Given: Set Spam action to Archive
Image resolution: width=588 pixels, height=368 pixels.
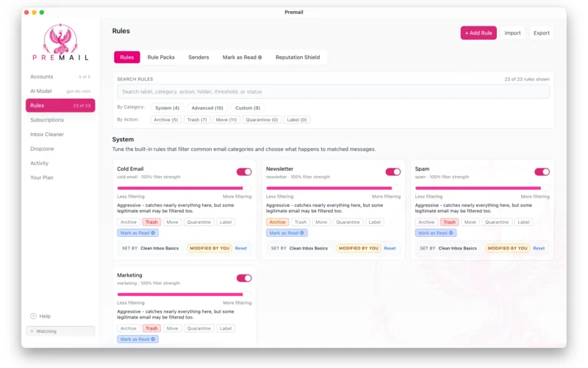Looking at the screenshot, I should pos(426,222).
